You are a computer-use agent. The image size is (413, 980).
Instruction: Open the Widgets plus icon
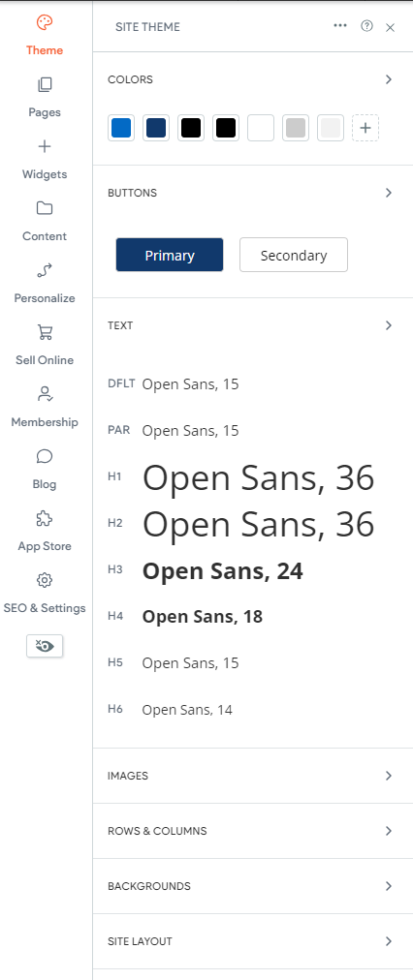45,146
